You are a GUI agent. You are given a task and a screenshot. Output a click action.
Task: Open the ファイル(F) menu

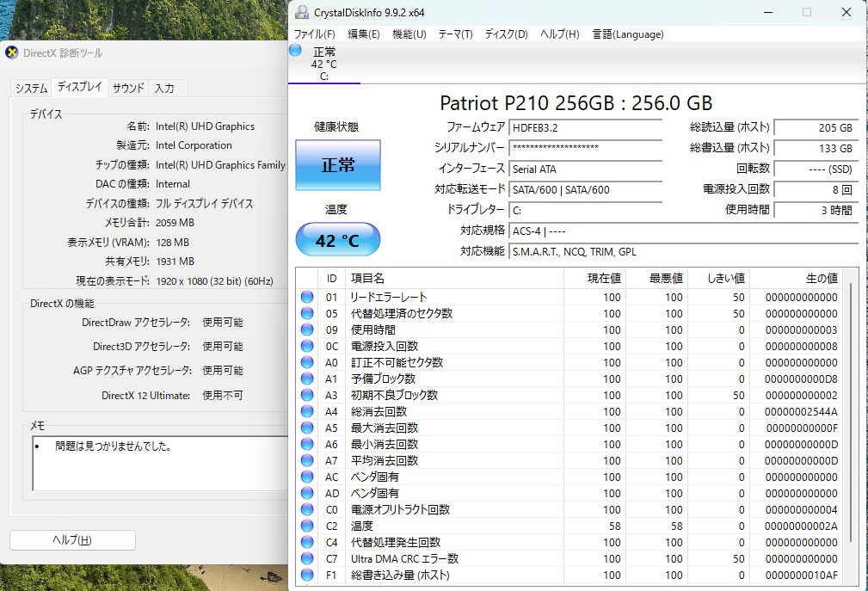click(315, 34)
